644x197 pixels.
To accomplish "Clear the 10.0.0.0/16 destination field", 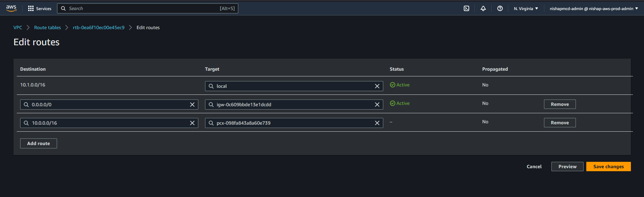I will (x=192, y=123).
